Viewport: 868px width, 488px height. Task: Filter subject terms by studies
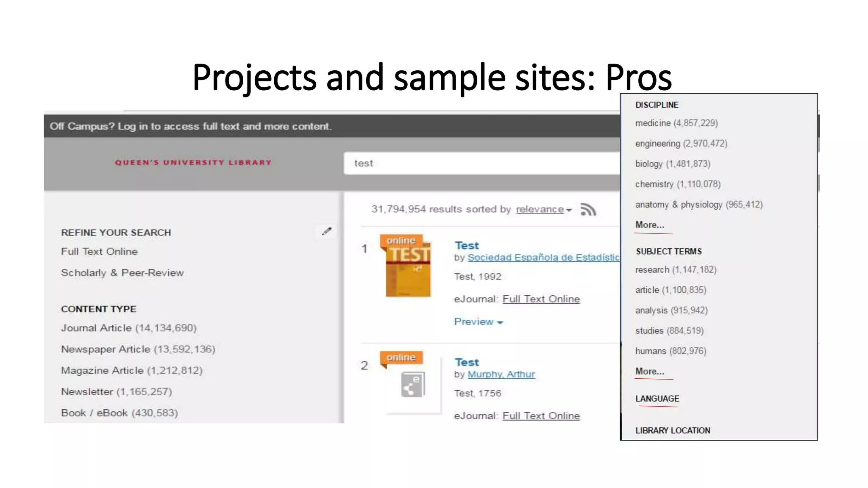pos(669,331)
